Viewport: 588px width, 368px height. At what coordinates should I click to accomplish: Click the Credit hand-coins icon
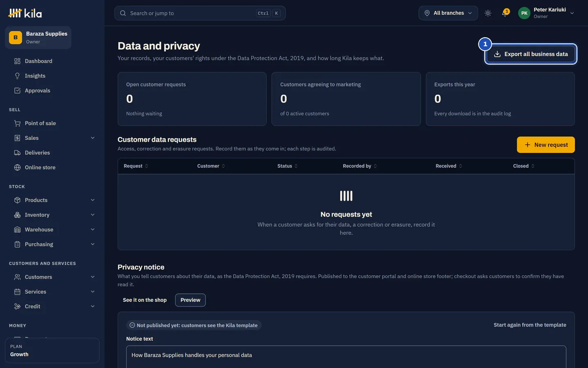17,306
